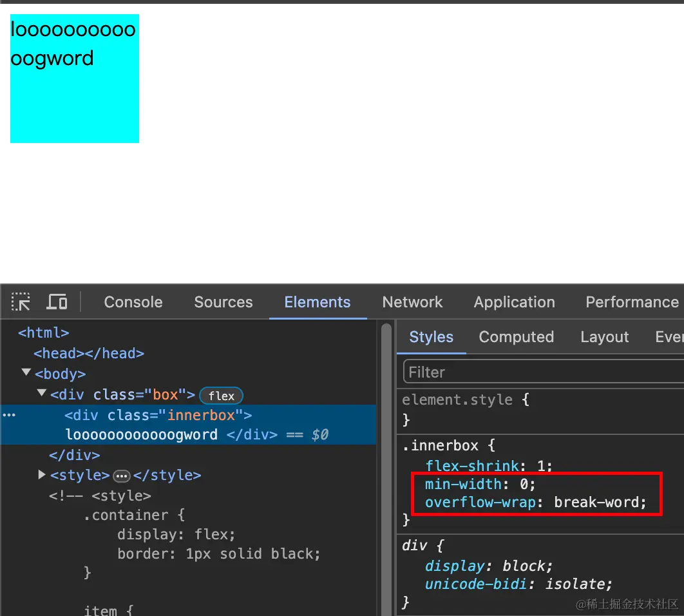
Task: Click the display: block declaration
Action: (489, 566)
